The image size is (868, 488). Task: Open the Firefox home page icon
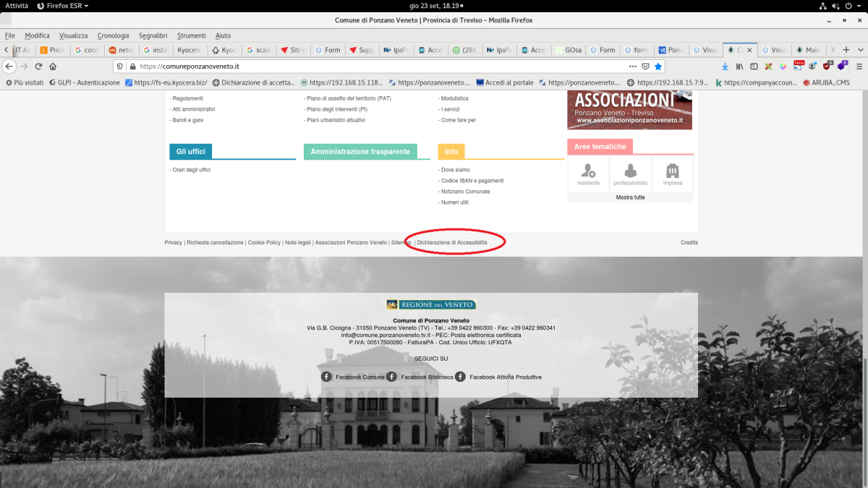coord(53,66)
